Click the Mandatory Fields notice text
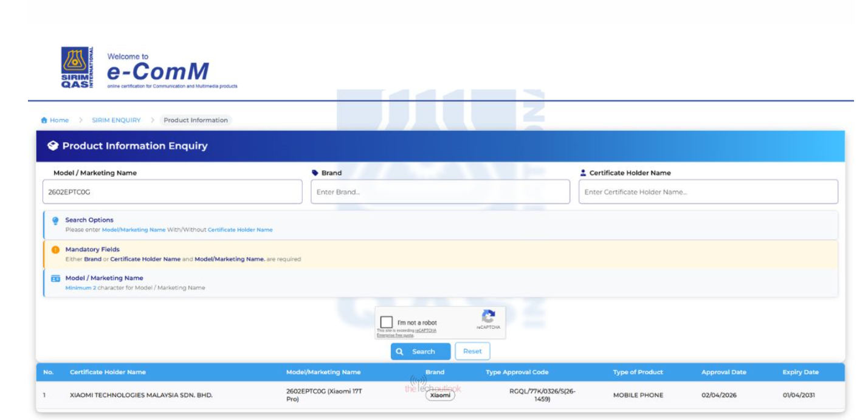Image resolution: width=868 pixels, height=420 pixels. [x=183, y=259]
